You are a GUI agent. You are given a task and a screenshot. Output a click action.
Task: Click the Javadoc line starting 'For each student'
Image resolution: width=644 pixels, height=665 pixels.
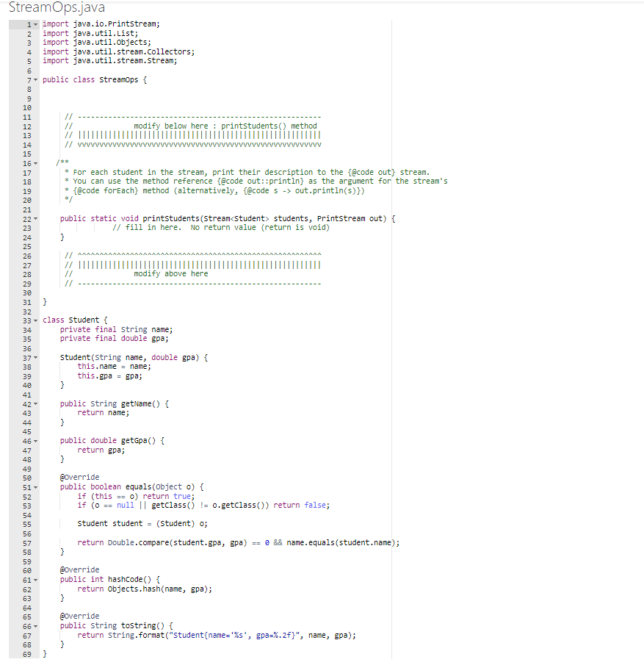coord(247,172)
